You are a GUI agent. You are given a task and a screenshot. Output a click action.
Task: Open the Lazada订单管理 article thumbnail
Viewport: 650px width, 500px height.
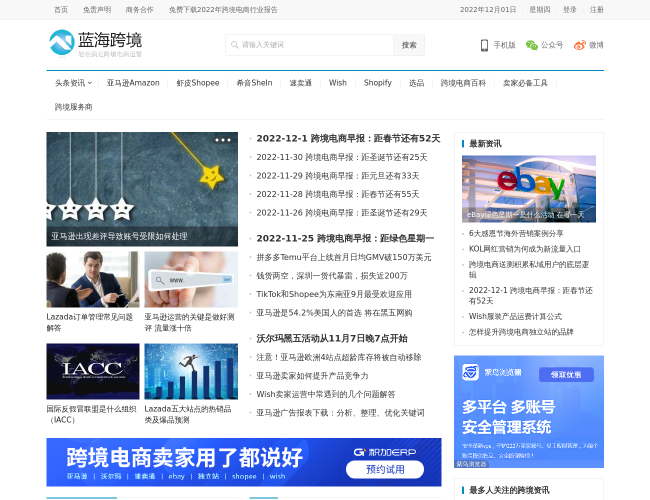[93, 279]
